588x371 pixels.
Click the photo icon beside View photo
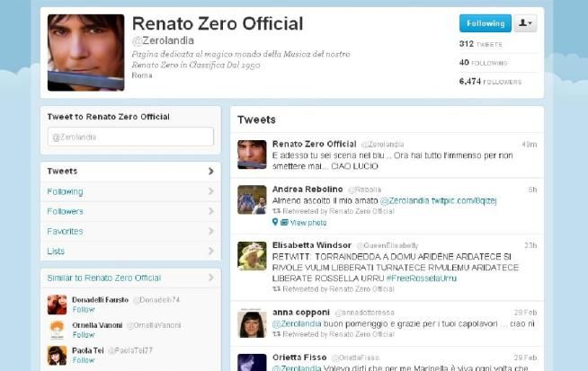pyautogui.click(x=285, y=223)
